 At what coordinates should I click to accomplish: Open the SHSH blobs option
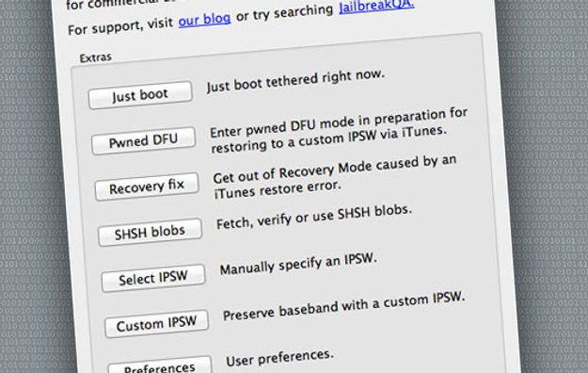click(x=150, y=232)
